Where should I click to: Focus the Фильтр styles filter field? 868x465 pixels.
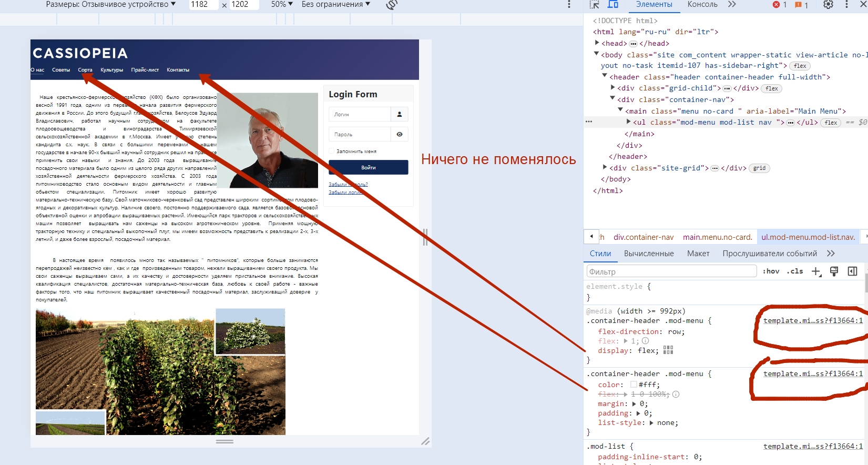(671, 271)
